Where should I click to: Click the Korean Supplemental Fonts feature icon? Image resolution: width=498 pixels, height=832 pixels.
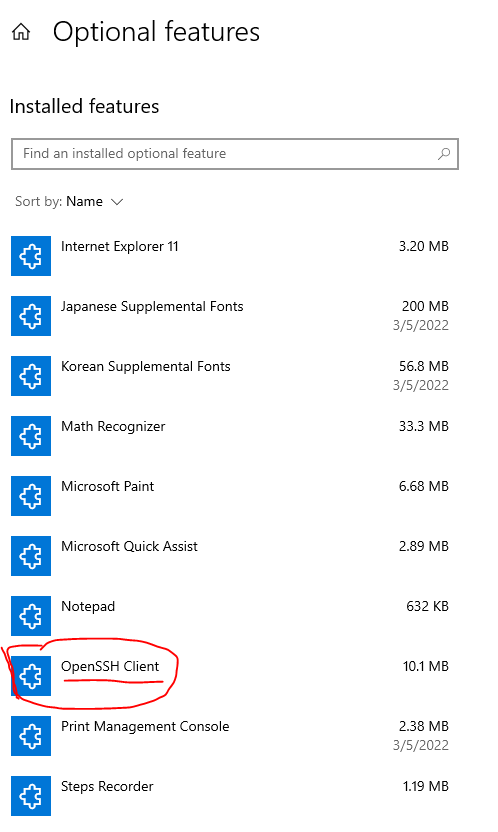click(x=31, y=376)
